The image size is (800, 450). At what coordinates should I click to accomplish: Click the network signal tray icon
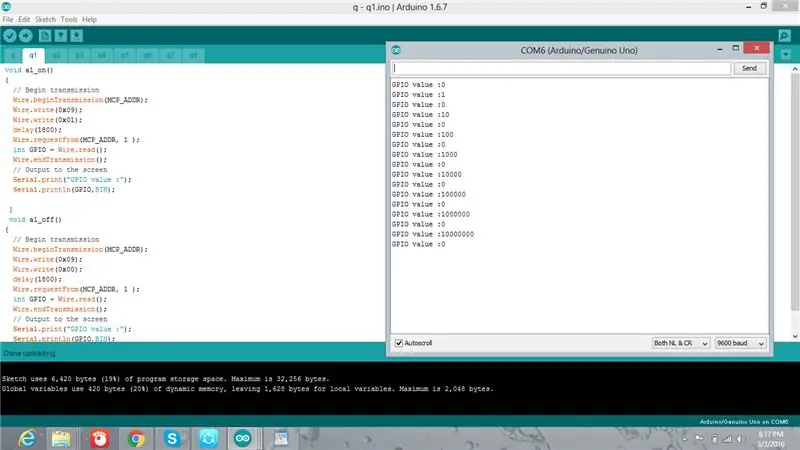[x=728, y=439]
